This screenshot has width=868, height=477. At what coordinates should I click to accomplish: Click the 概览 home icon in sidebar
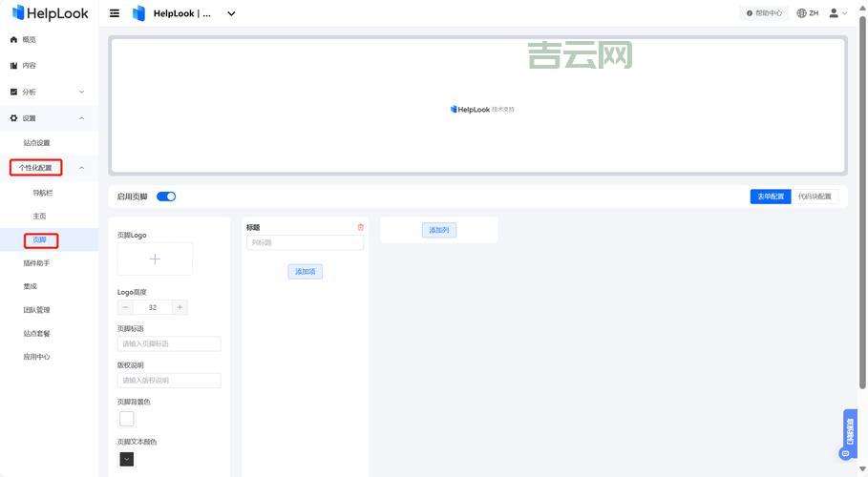coord(13,39)
